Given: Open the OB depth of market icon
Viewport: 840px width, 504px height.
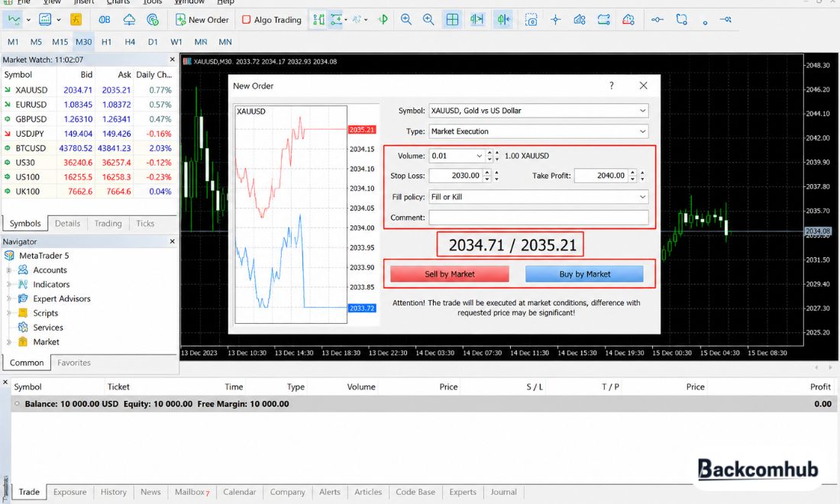Looking at the screenshot, I should (105, 20).
